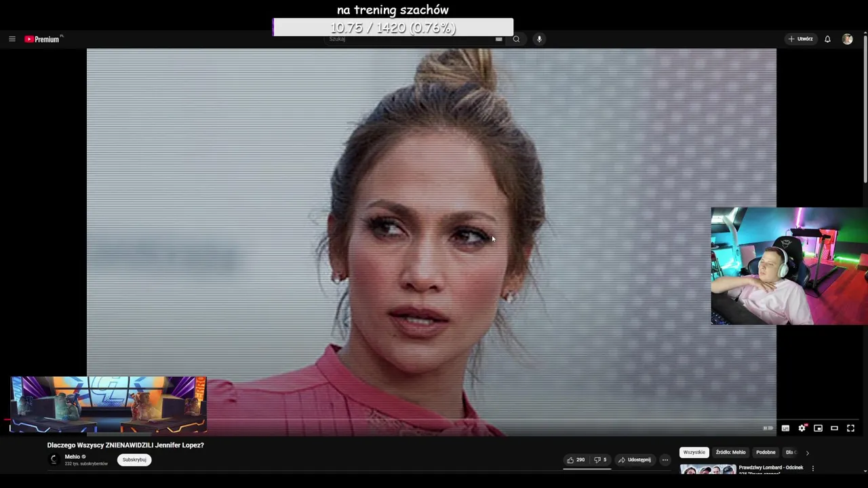The width and height of the screenshot is (868, 488).
Task: Open the account avatar menu
Action: pos(847,39)
